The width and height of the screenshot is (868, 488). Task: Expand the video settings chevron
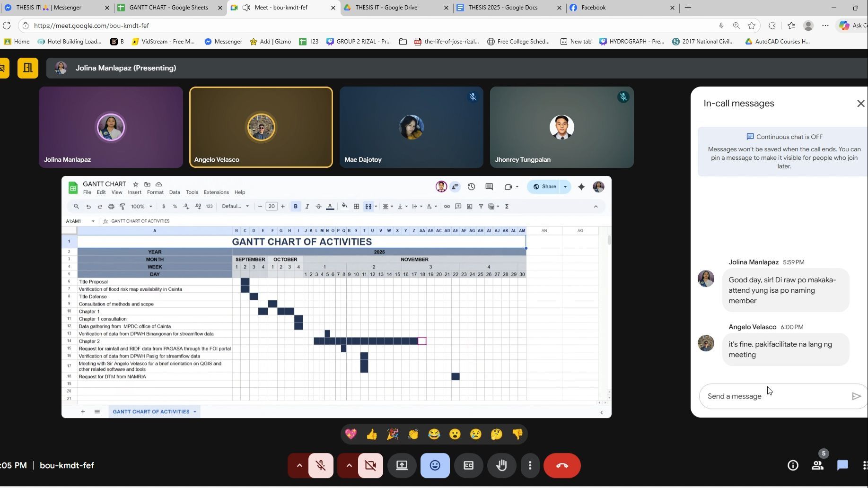tap(349, 466)
